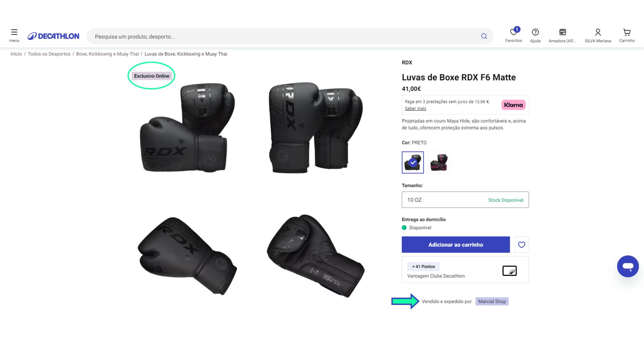Screen dimensions: 644x362
Task: Add gloves to wishlist via heart button
Action: (522, 245)
